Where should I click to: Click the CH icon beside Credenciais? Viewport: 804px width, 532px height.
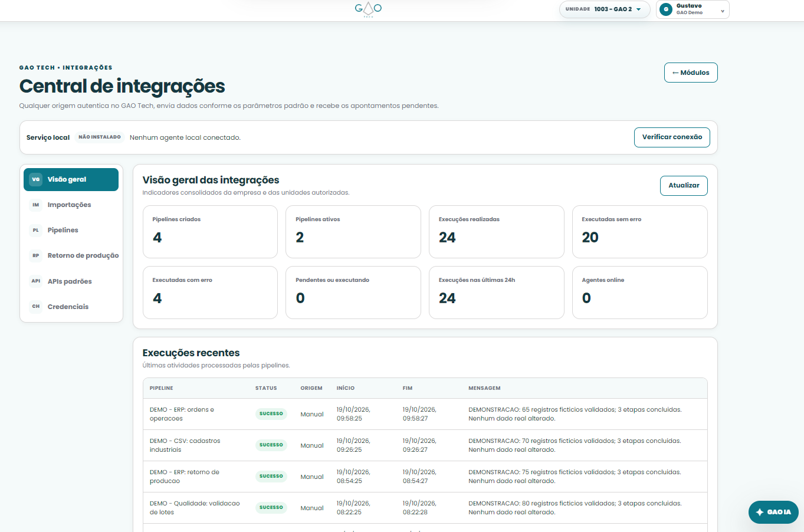pyautogui.click(x=36, y=307)
